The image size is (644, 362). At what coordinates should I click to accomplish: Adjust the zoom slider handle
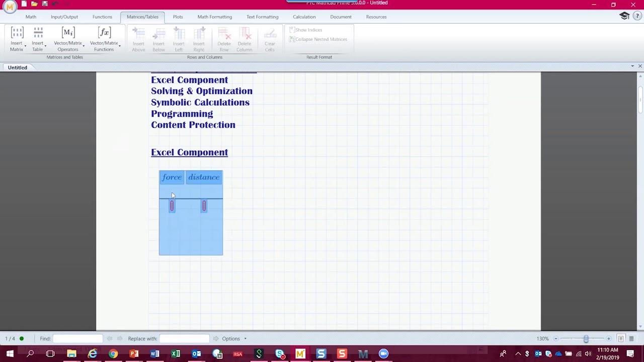[x=586, y=339]
